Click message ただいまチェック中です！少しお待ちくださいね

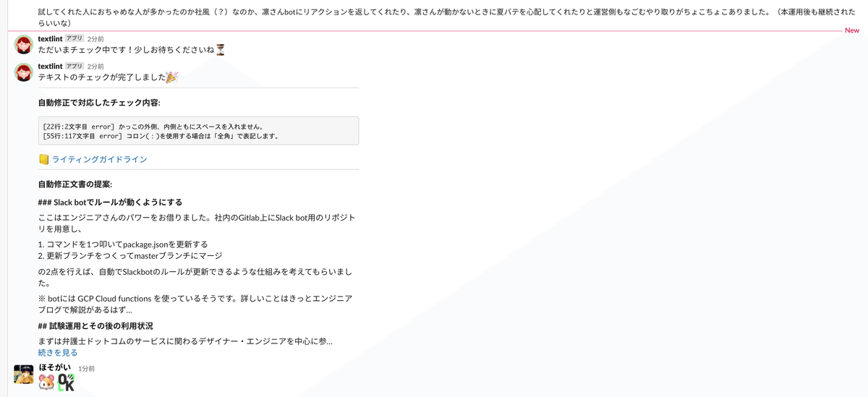[126, 50]
